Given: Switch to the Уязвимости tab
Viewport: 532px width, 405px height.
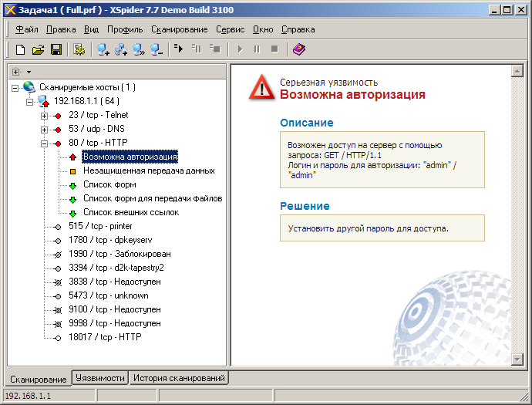Looking at the screenshot, I should (x=100, y=378).
